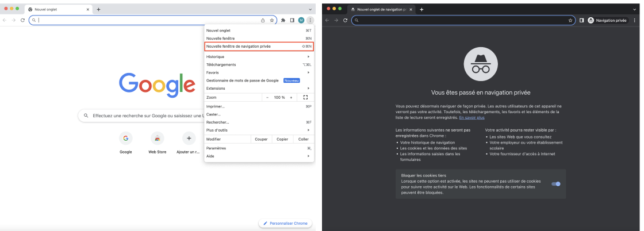644x231 pixels.
Task: Click the Couper button
Action: click(x=261, y=139)
